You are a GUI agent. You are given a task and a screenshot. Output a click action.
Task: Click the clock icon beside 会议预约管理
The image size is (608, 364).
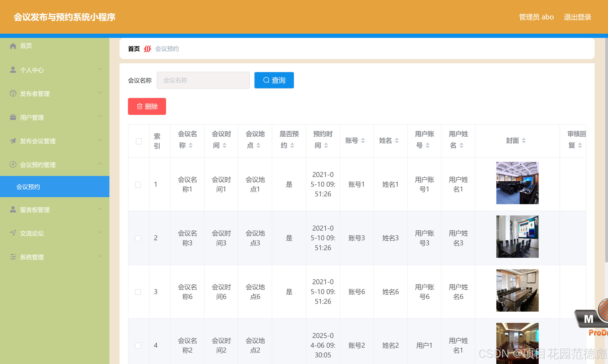[x=13, y=164]
